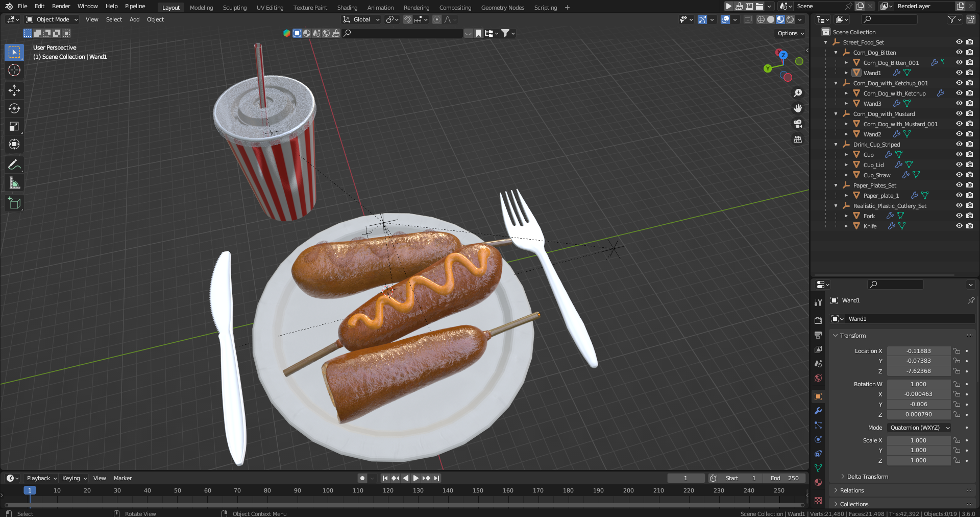Open the Global orientation dropdown

point(361,19)
